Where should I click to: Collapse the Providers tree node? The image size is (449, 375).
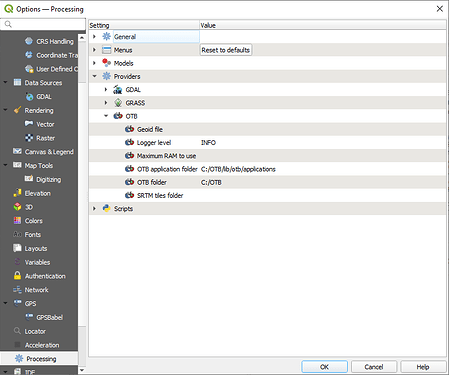point(94,76)
